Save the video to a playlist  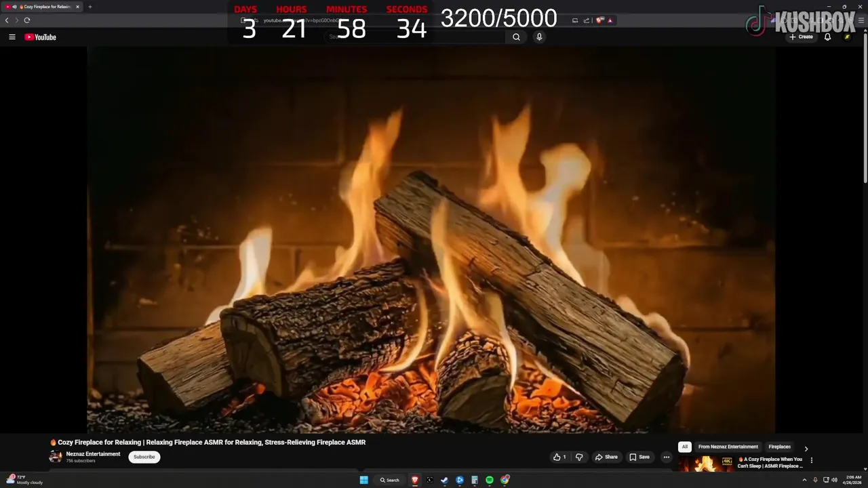pyautogui.click(x=639, y=457)
